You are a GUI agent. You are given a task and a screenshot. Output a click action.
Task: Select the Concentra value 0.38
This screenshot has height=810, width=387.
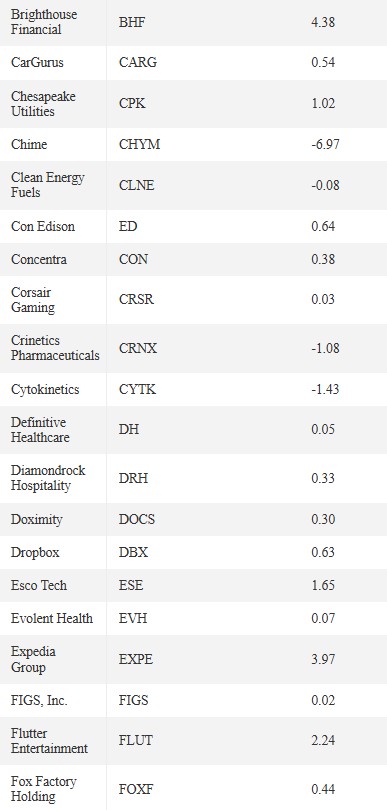click(323, 259)
